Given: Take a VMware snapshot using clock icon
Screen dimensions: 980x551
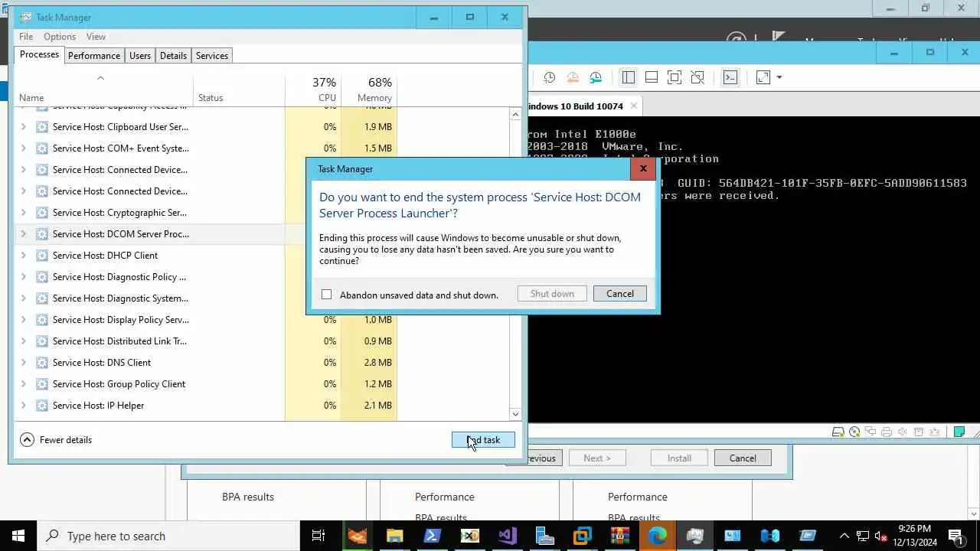Looking at the screenshot, I should (x=549, y=77).
